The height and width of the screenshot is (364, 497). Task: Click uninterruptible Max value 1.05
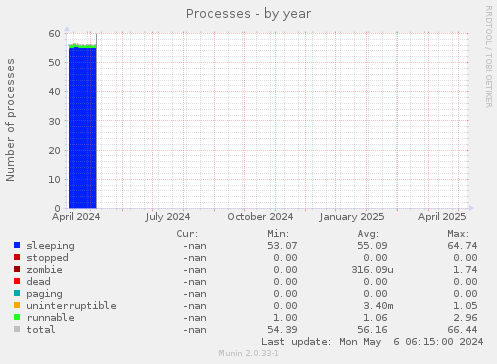click(465, 306)
